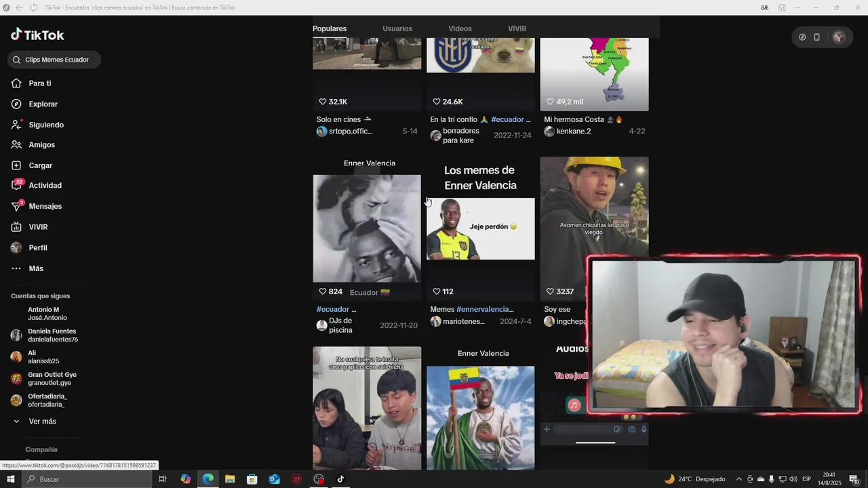
Task: Switch to the VIVIR results tab
Action: coord(517,28)
